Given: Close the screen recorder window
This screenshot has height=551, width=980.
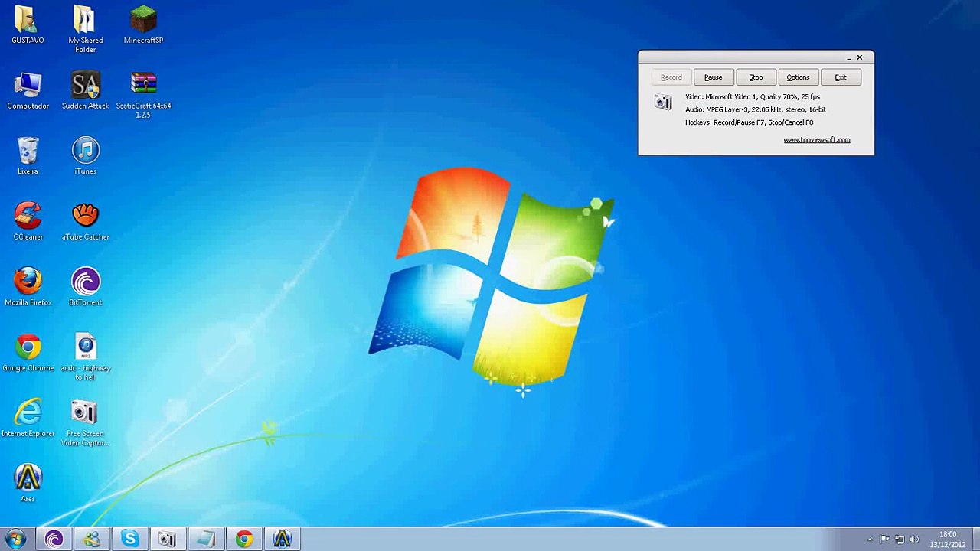Looking at the screenshot, I should (x=860, y=57).
